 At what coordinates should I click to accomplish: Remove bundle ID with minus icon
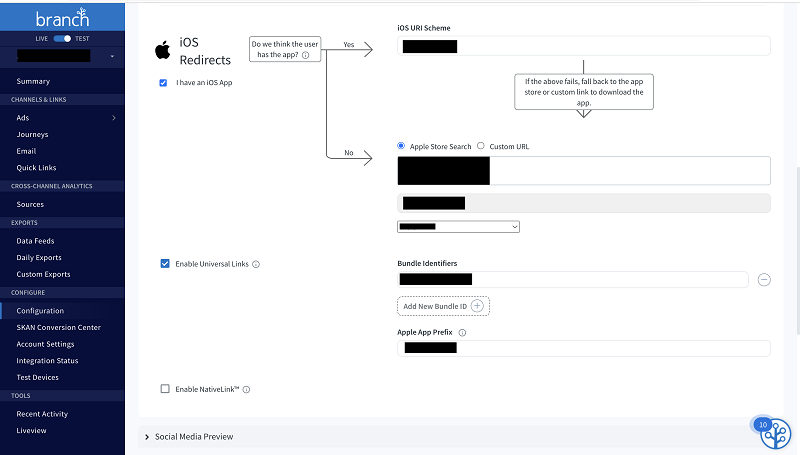point(764,280)
